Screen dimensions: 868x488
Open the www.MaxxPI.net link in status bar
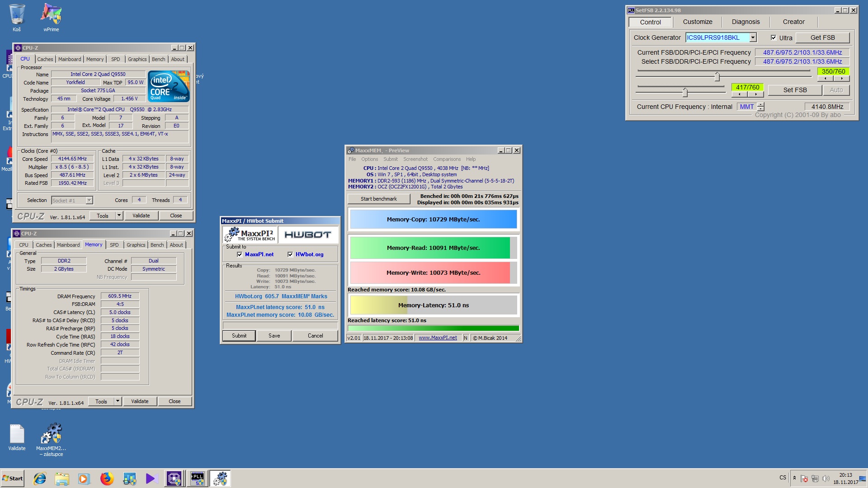(x=438, y=338)
